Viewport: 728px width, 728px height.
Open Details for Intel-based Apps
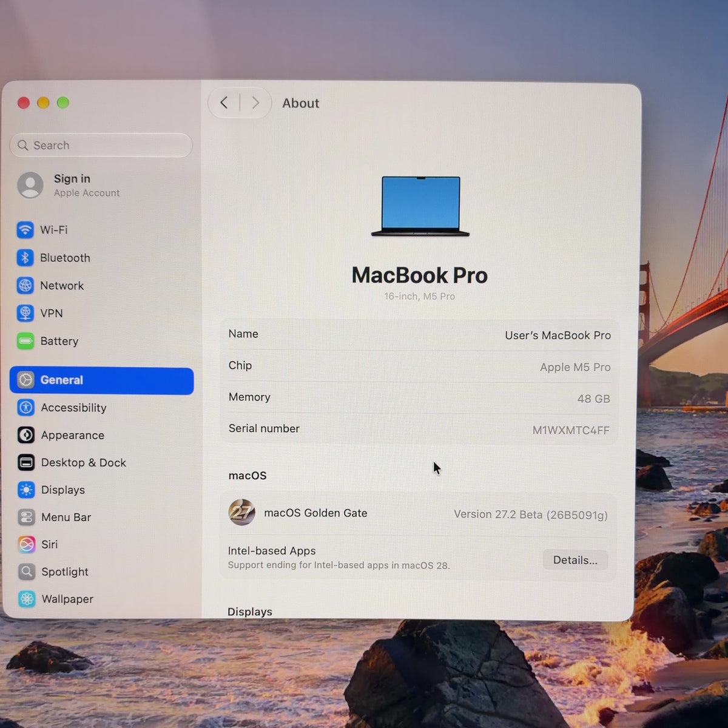click(575, 560)
